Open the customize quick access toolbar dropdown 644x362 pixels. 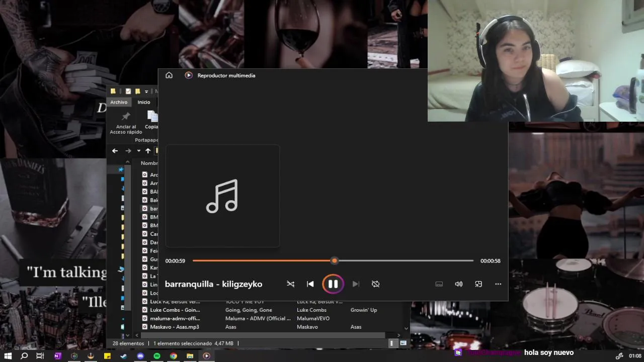coord(146,92)
